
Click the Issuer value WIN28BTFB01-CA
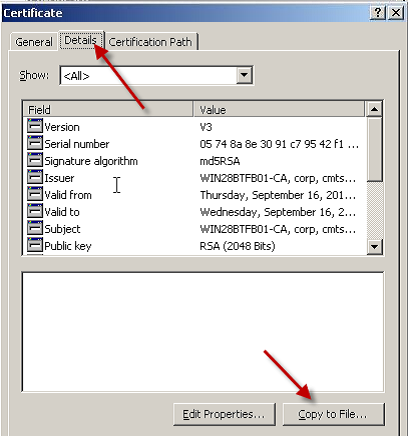(x=278, y=178)
